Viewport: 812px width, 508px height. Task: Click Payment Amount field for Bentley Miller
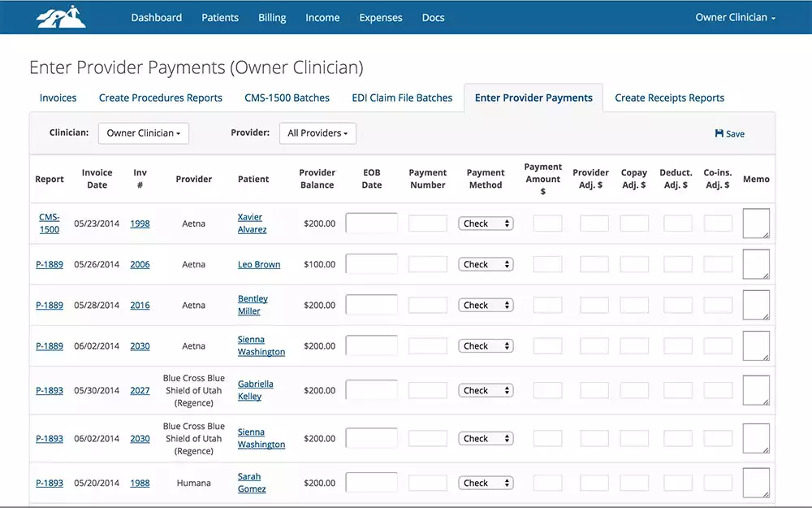click(547, 306)
